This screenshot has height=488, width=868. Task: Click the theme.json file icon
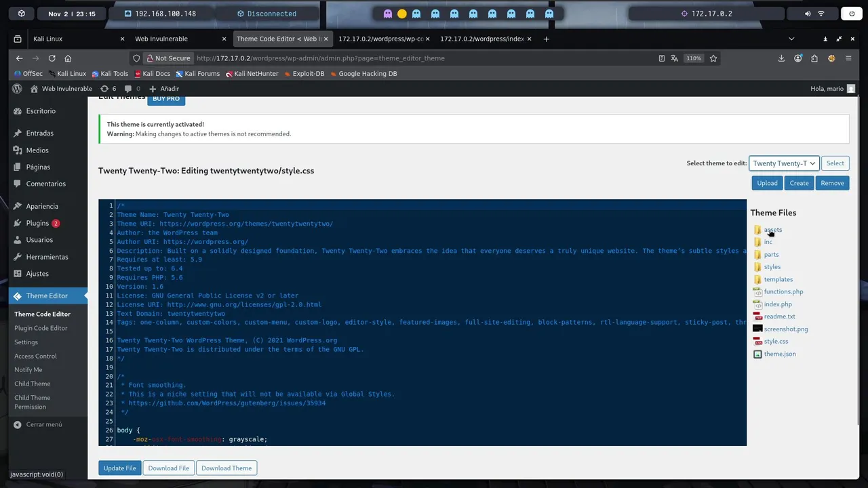pos(757,354)
